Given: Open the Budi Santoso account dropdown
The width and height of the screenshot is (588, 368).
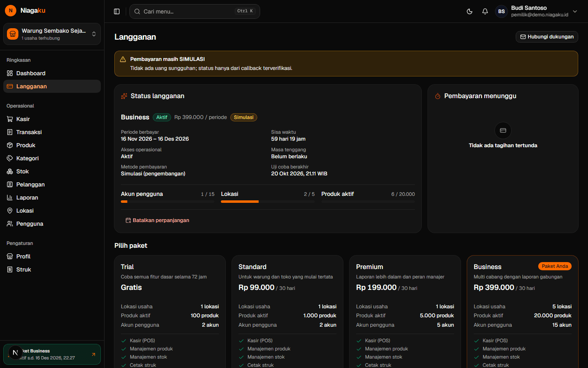Looking at the screenshot, I should click(537, 11).
